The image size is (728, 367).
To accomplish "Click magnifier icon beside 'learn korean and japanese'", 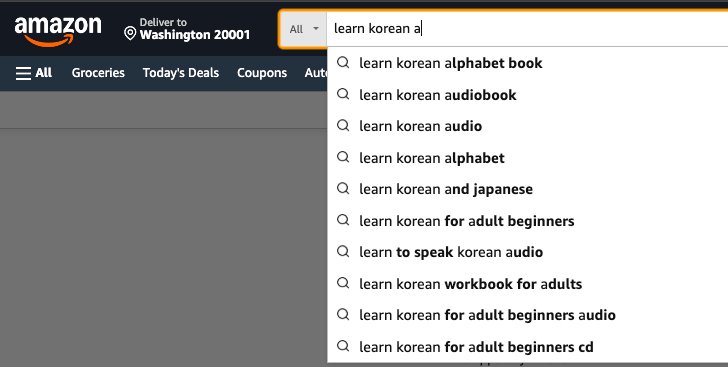I will click(x=343, y=188).
